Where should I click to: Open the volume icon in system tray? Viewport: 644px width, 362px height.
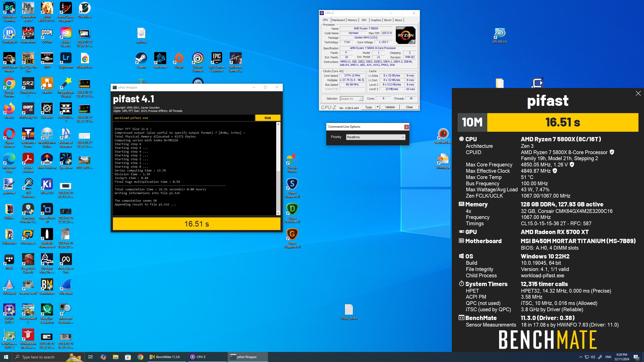(x=593, y=357)
